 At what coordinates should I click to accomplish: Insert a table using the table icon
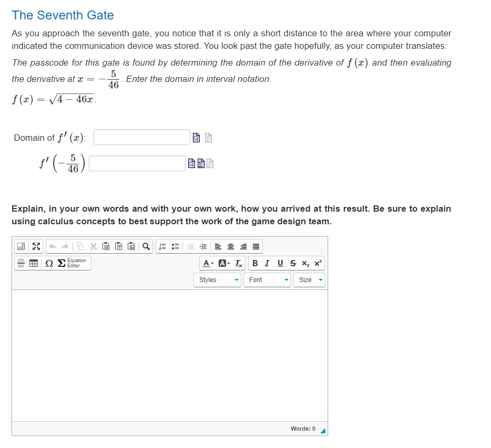[x=34, y=263]
